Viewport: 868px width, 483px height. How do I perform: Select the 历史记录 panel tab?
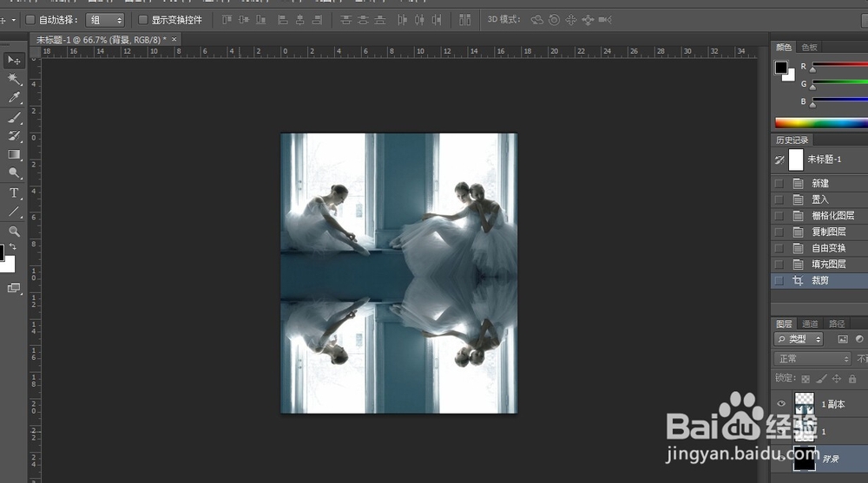click(792, 140)
